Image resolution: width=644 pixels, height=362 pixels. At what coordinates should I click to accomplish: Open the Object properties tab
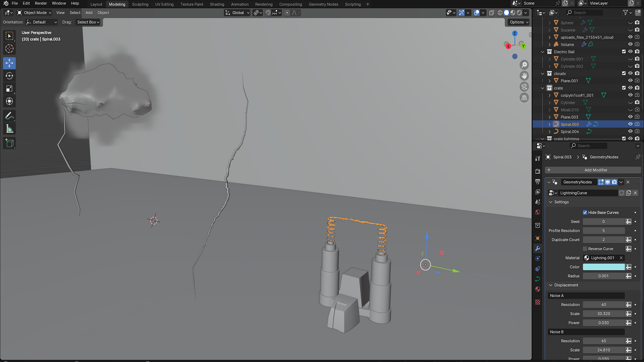(x=538, y=238)
